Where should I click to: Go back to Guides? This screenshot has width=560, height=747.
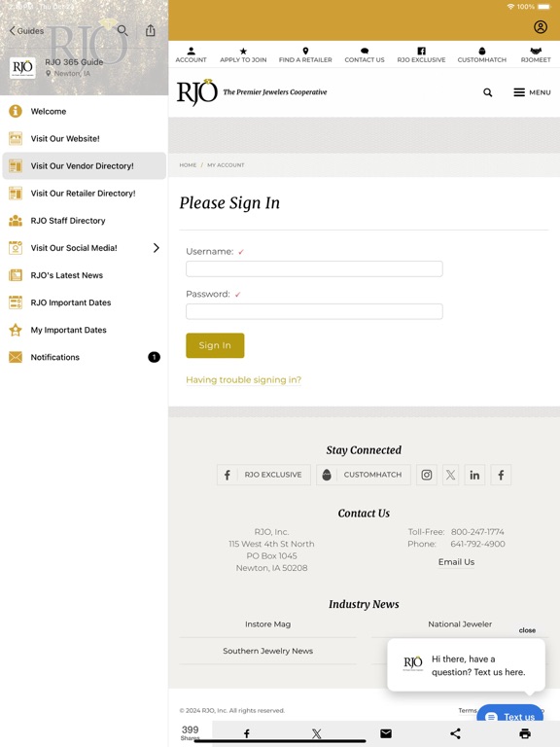point(26,31)
